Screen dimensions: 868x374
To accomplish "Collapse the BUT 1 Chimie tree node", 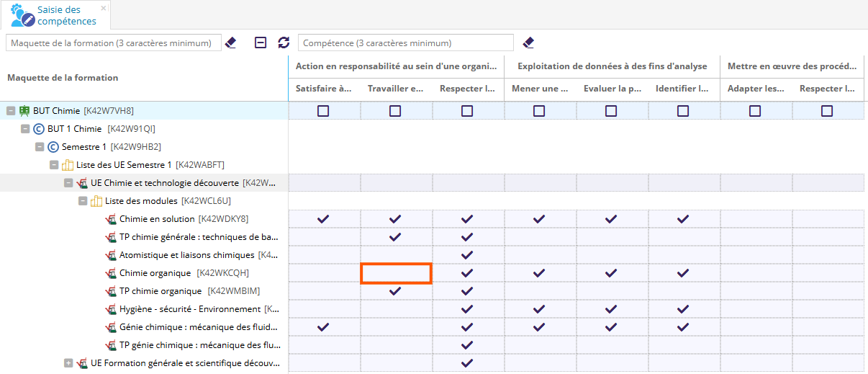I will [x=25, y=129].
